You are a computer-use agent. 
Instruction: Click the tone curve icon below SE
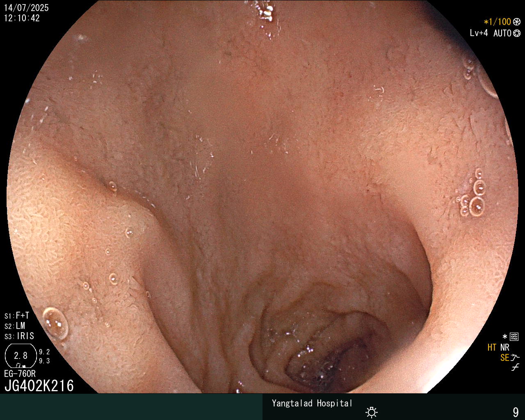pyautogui.click(x=515, y=367)
